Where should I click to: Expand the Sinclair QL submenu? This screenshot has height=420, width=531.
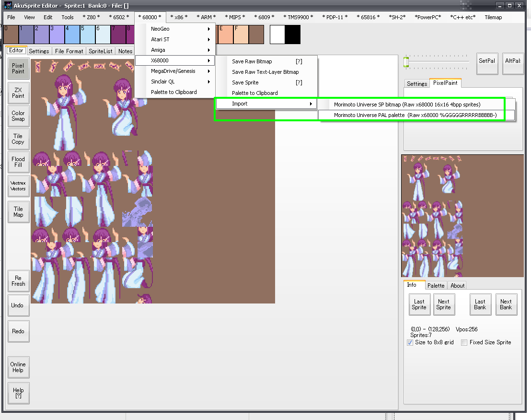tap(175, 82)
